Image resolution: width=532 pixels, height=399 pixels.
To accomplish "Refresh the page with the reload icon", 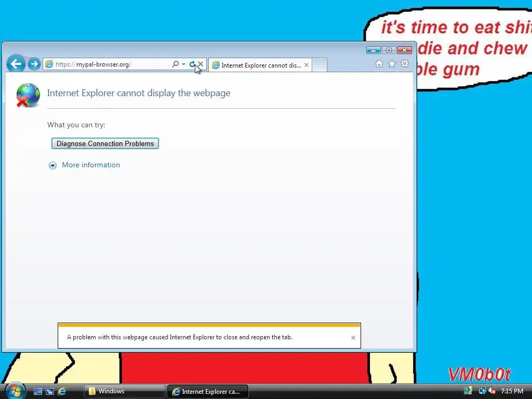I will point(192,64).
